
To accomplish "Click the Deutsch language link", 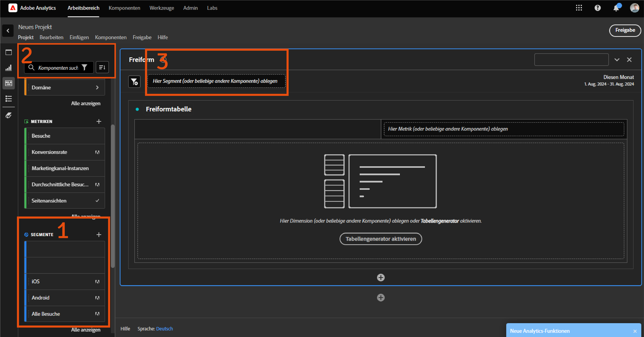I will [x=165, y=329].
